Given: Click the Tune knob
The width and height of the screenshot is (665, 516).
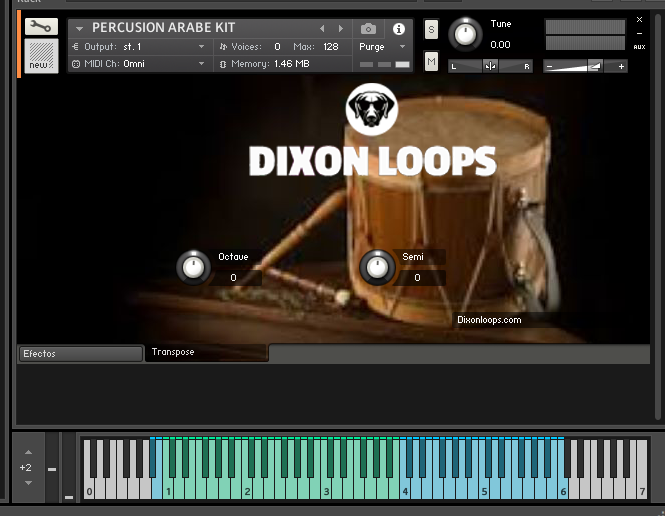Looking at the screenshot, I should click(x=464, y=35).
